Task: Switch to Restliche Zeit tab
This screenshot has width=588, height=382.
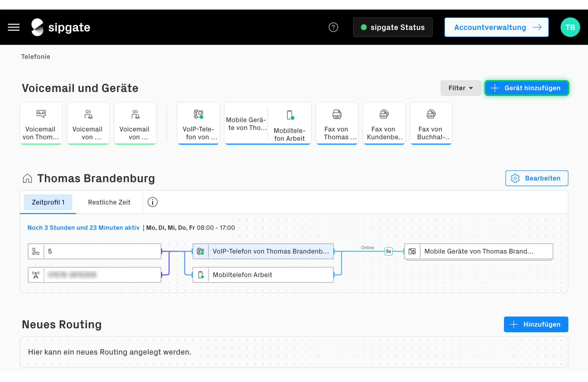Action: 109,202
